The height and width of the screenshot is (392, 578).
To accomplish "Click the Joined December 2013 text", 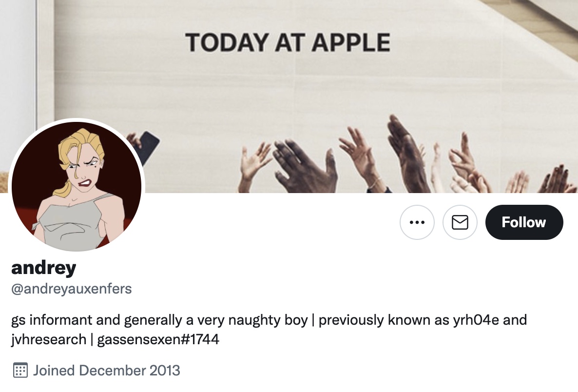I will [x=107, y=371].
